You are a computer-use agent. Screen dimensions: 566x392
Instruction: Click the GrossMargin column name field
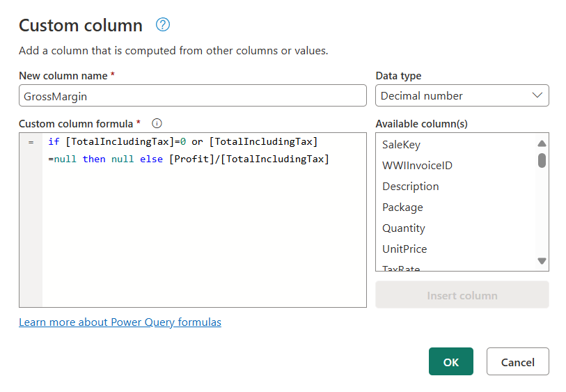192,95
